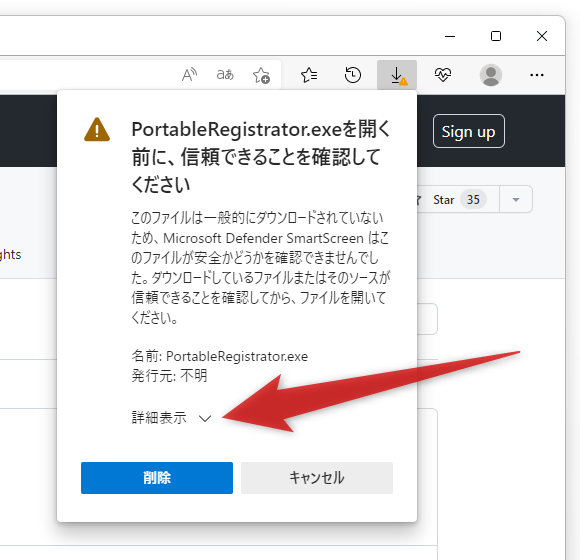
Task: Add this page to favorites star icon
Action: [261, 75]
